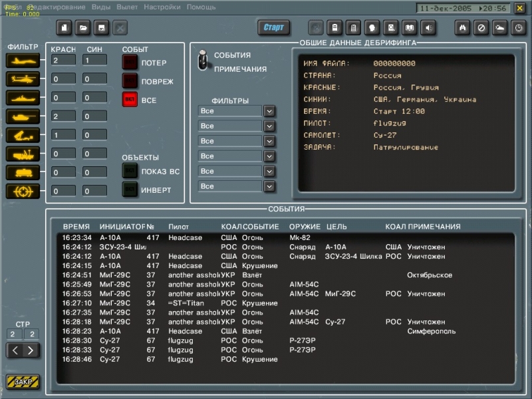Image resolution: width=532 pixels, height=399 pixels.
Task: Click the ВРЕМЯ column header
Action: pos(76,227)
